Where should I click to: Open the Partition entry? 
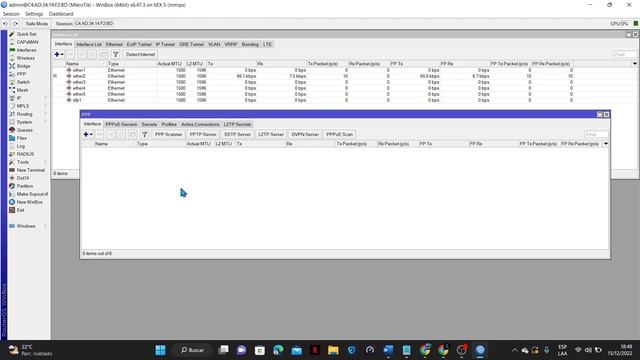(24, 186)
